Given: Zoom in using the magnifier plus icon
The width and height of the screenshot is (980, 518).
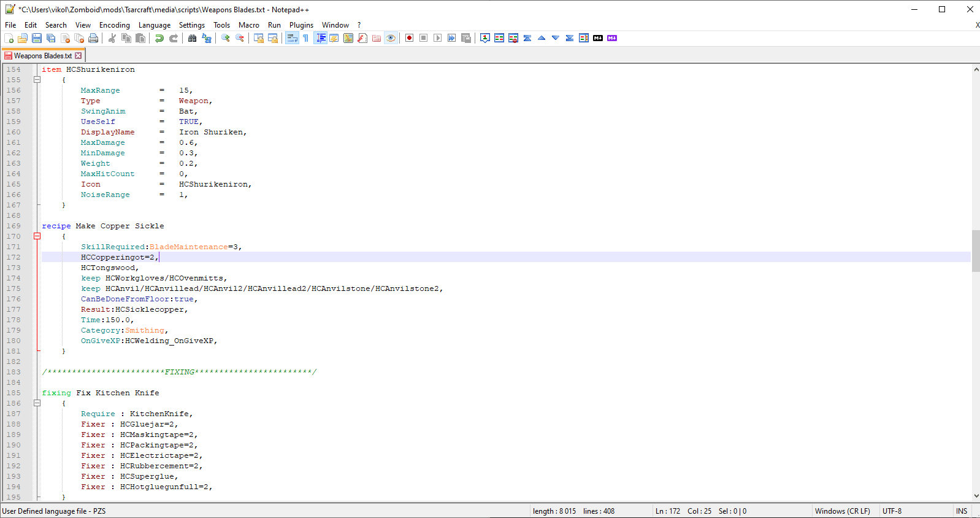Looking at the screenshot, I should 226,38.
